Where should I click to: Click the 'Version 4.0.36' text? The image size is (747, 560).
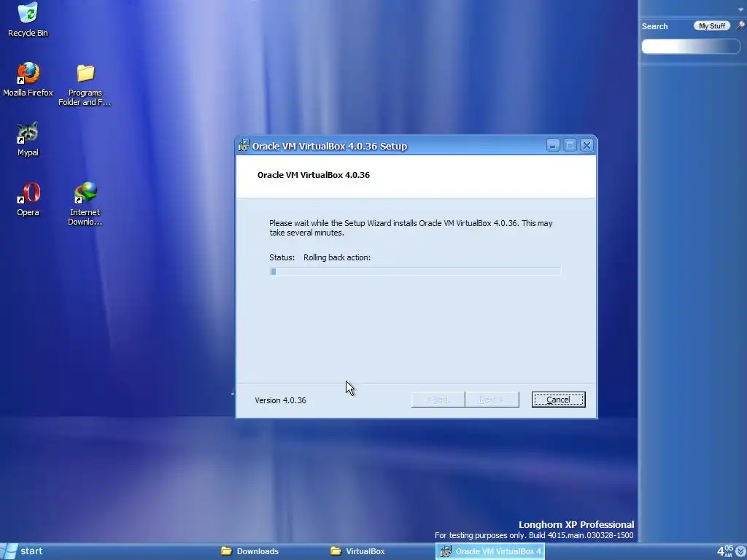tap(280, 400)
